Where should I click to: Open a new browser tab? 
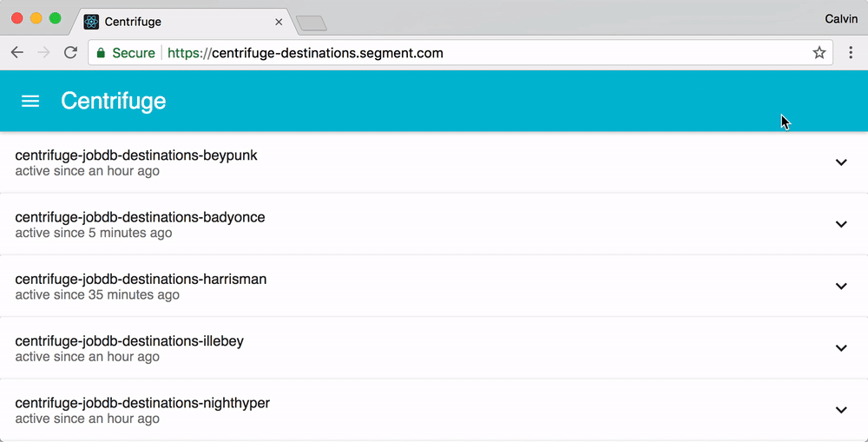(311, 23)
